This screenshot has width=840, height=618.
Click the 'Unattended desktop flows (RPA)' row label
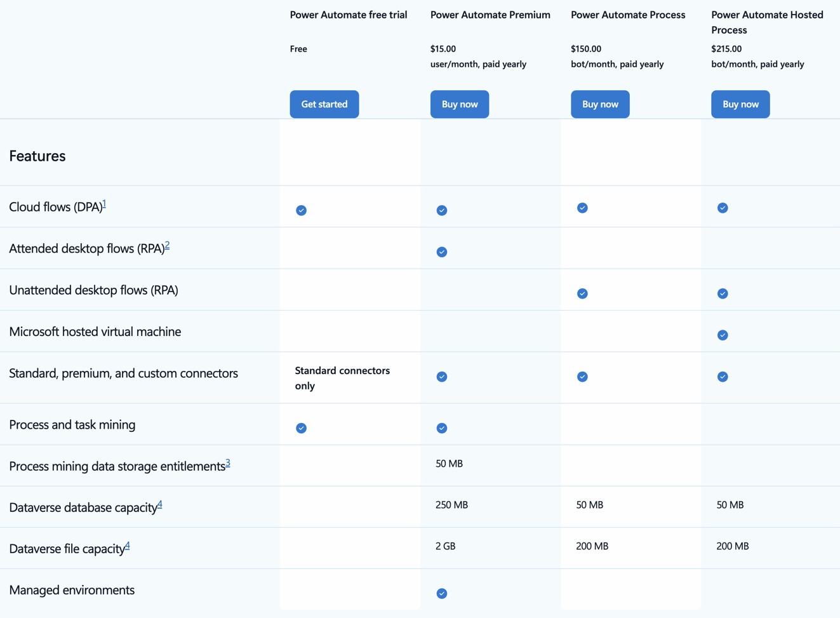(x=93, y=290)
